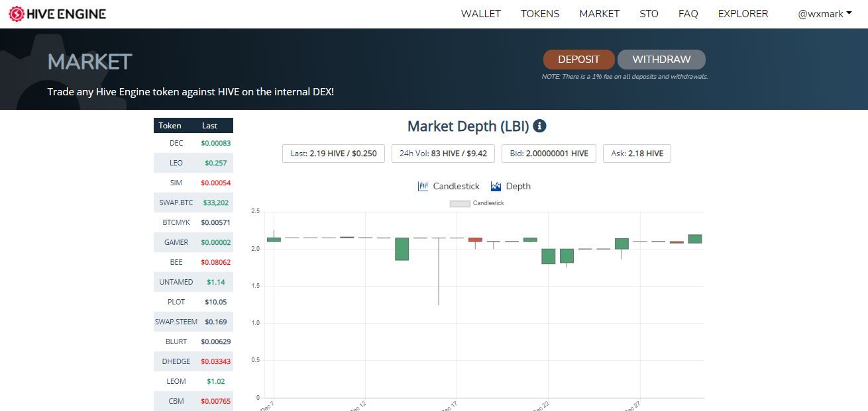Screen dimensions: 868x411
Task: Click the Hive Engine logo icon
Action: (16, 14)
